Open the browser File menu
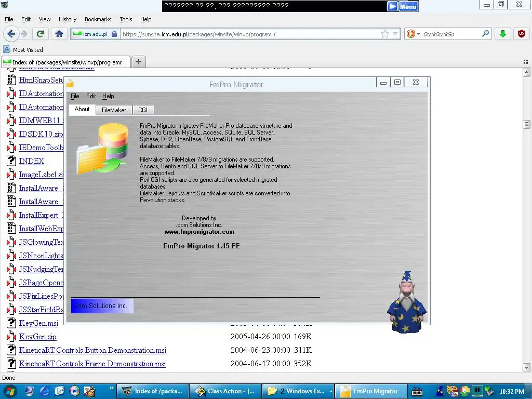 [x=9, y=19]
